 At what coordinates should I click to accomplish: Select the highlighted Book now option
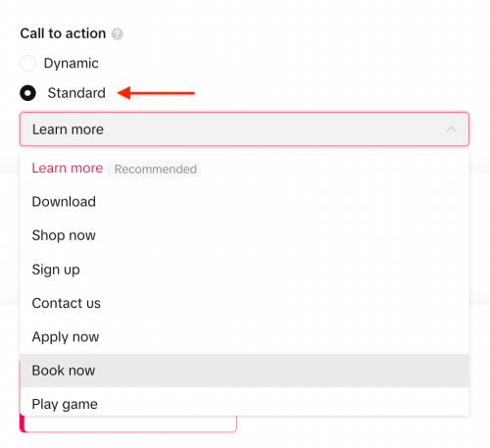click(x=244, y=371)
